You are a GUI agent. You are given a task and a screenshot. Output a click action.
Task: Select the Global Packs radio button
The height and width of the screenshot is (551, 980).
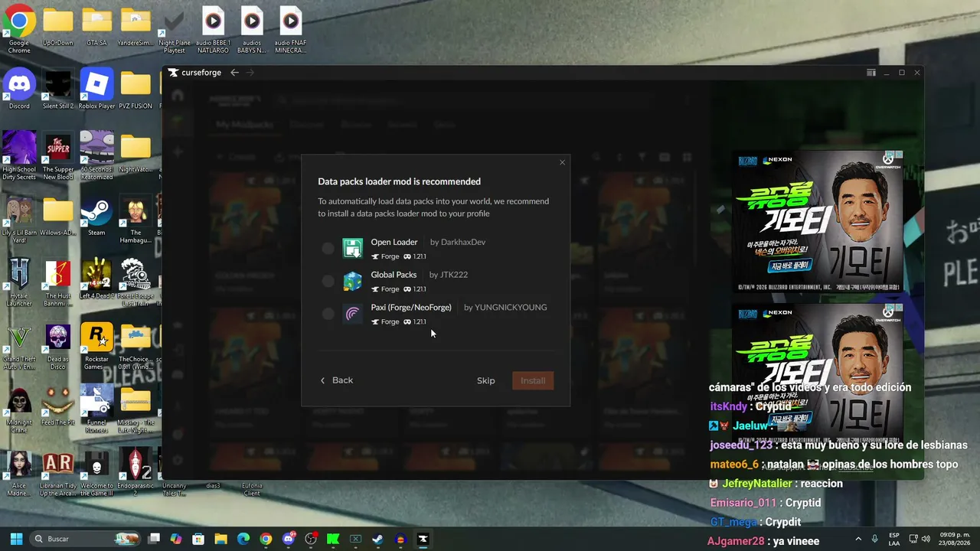(328, 281)
